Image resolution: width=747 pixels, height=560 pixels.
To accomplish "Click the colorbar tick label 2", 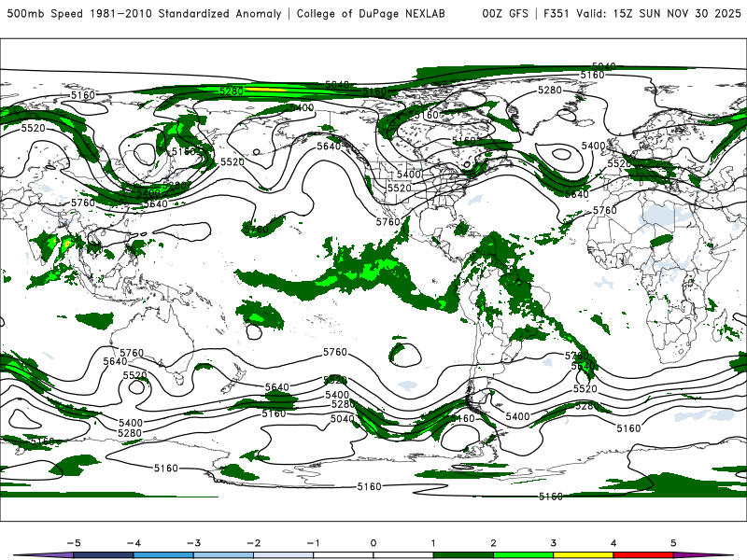I will 494,543.
